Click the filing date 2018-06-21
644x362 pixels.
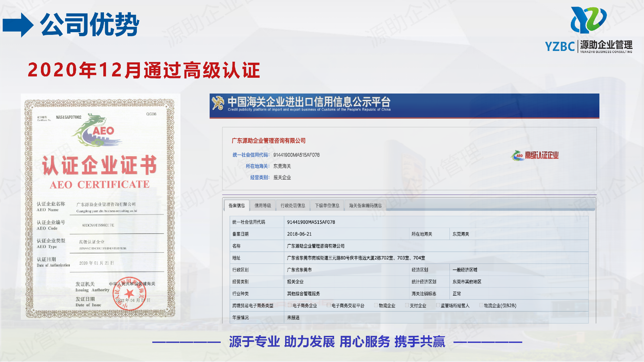pos(299,234)
